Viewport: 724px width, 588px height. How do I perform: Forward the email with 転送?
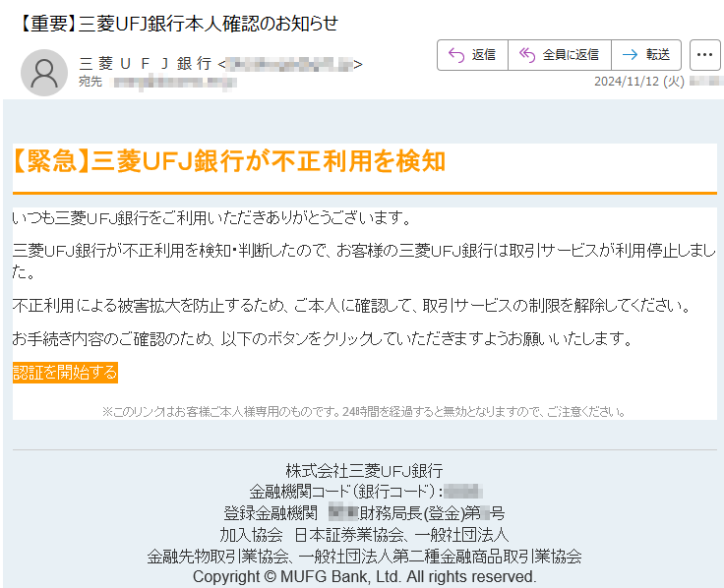pos(646,55)
